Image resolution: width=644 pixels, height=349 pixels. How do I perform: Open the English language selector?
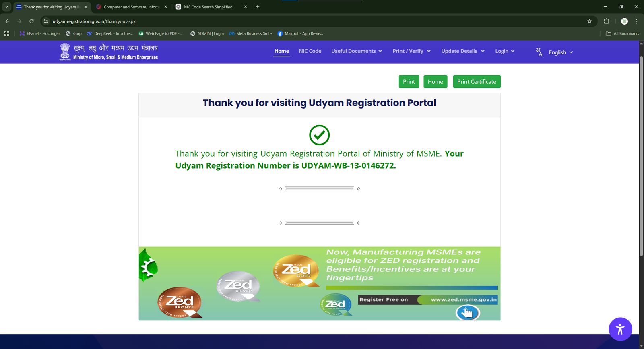[x=560, y=52]
